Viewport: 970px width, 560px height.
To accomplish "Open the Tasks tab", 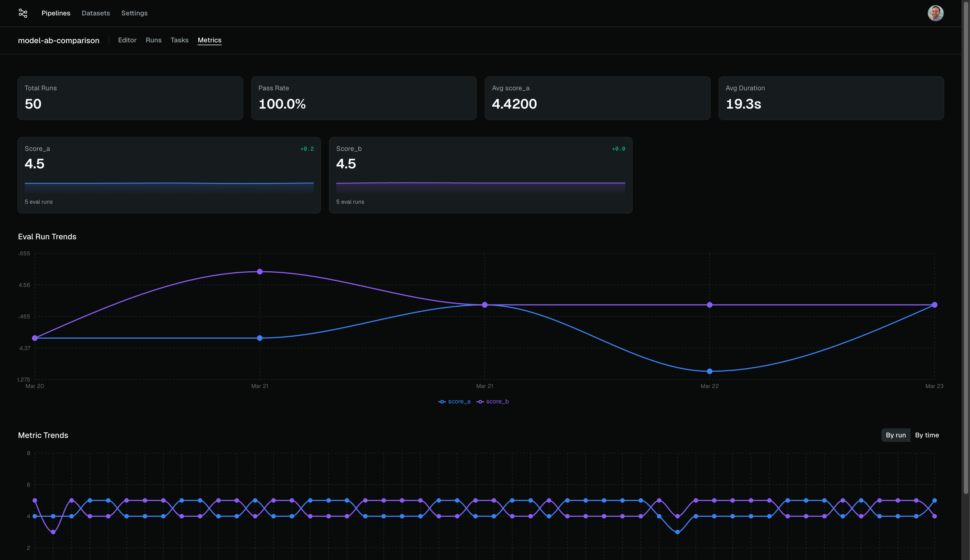I will (x=179, y=40).
